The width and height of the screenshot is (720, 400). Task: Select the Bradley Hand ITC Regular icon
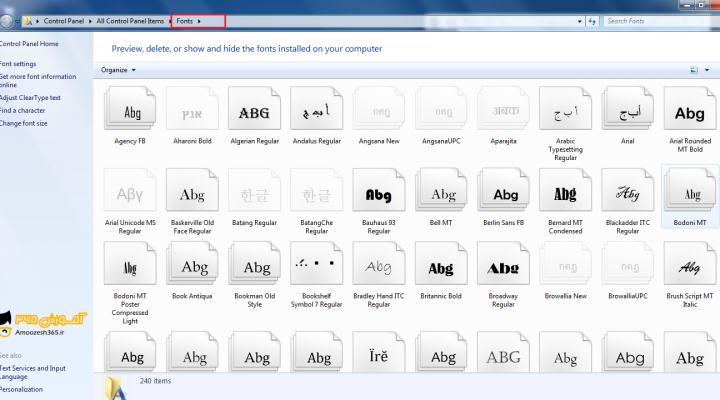(x=379, y=263)
